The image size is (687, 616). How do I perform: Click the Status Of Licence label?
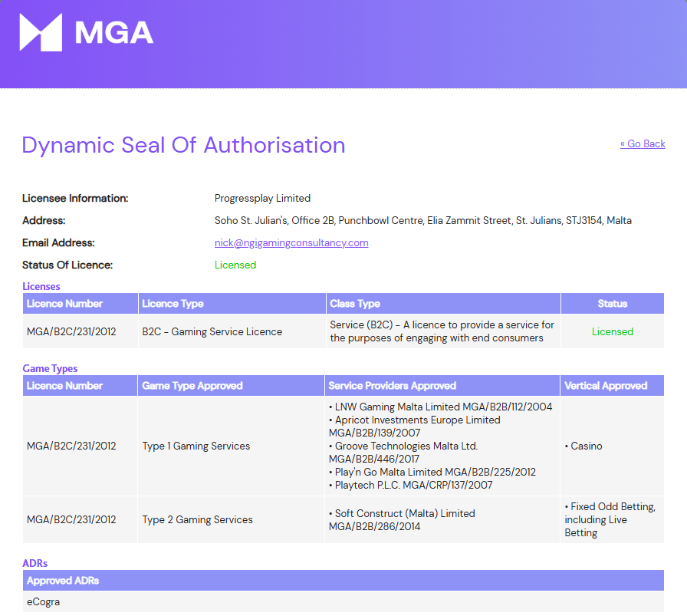tap(67, 265)
